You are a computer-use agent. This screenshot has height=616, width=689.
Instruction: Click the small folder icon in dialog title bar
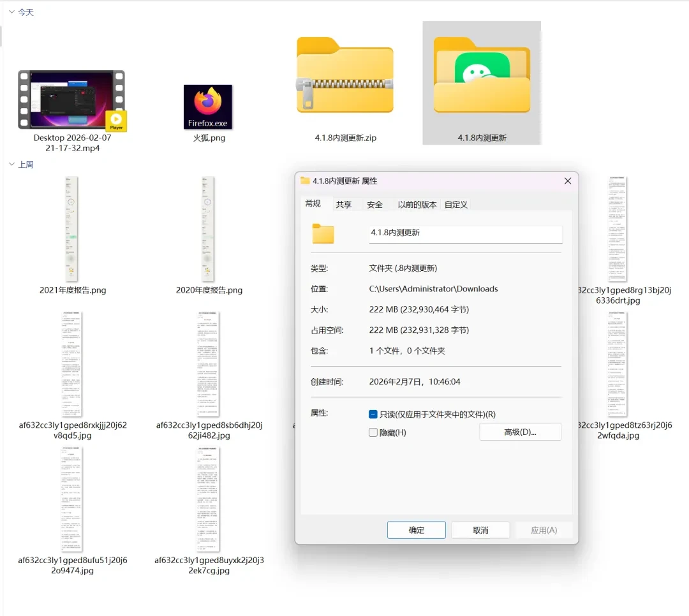[305, 180]
